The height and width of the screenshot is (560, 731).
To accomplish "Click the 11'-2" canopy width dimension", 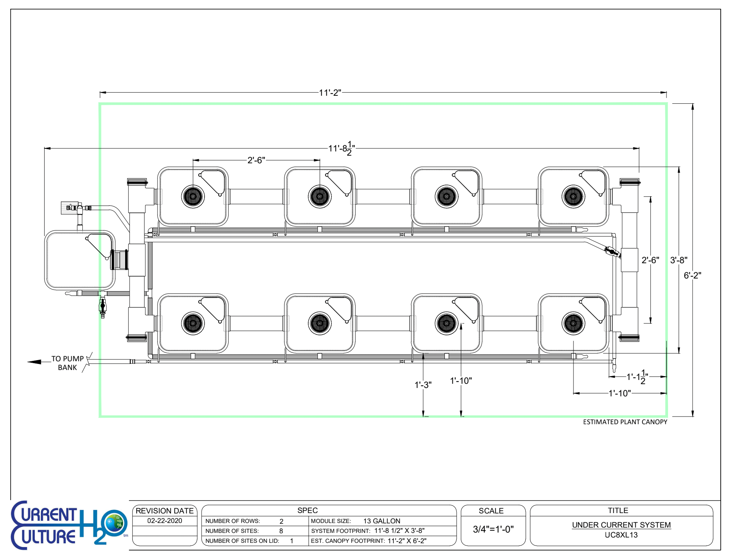I will click(x=330, y=93).
